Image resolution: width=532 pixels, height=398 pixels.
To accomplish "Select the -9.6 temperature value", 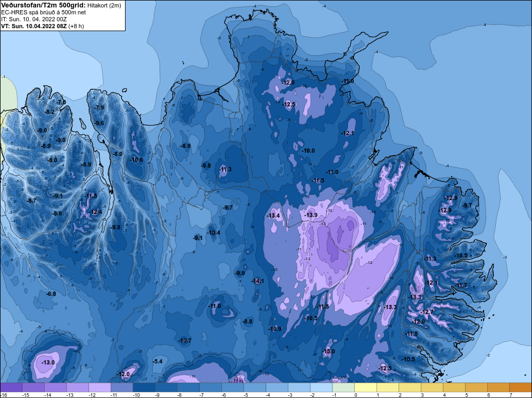I will [x=99, y=123].
